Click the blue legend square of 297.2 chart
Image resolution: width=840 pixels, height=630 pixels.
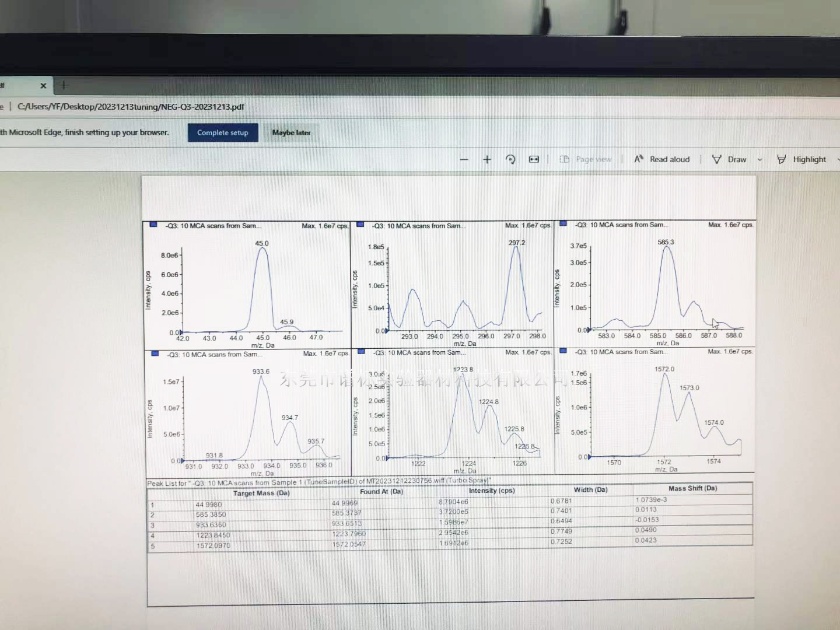[x=360, y=225]
